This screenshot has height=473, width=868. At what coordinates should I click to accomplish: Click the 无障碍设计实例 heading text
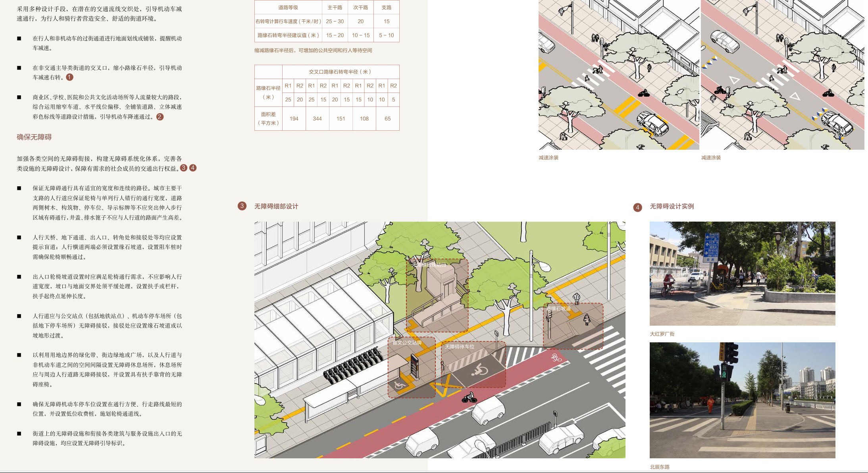pyautogui.click(x=672, y=207)
